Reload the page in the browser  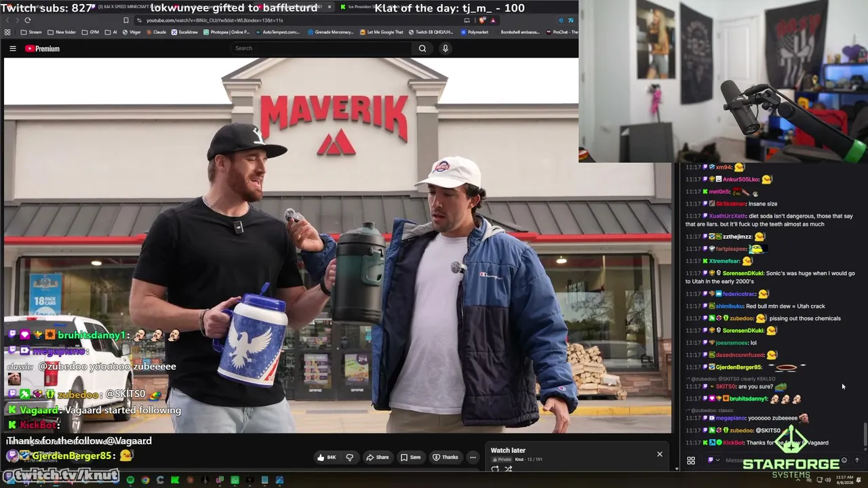28,20
